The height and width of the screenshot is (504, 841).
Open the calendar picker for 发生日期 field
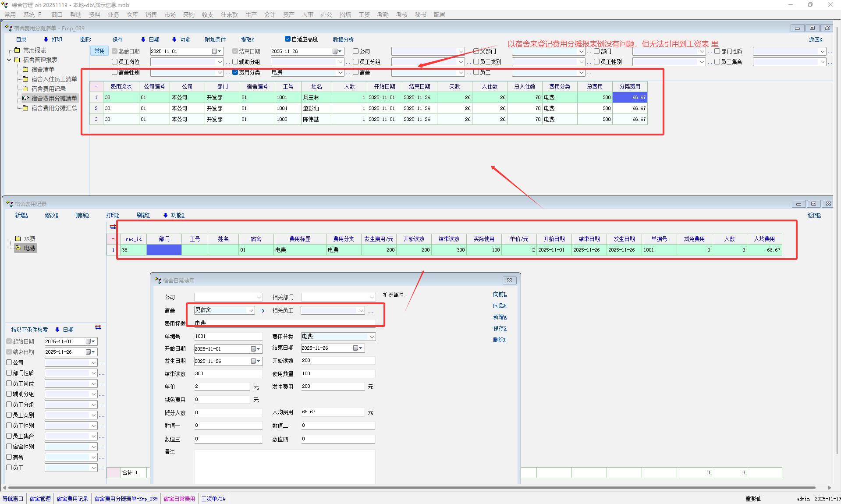(x=256, y=361)
